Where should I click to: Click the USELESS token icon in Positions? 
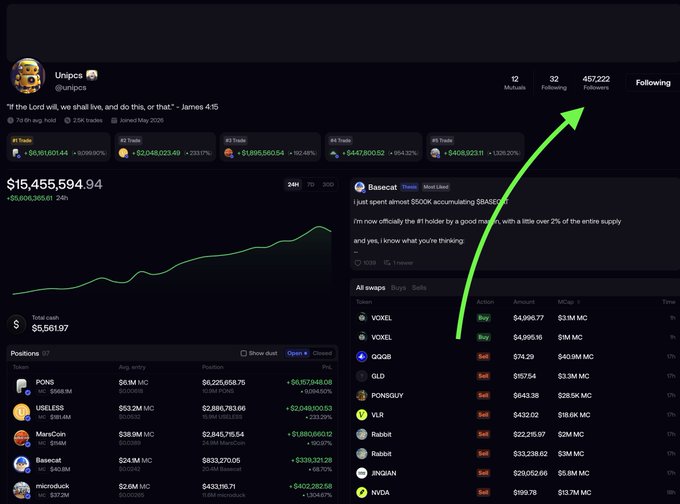coord(21,412)
